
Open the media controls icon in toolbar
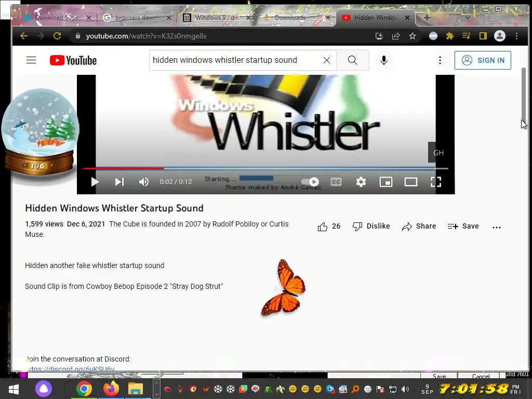pos(466,36)
